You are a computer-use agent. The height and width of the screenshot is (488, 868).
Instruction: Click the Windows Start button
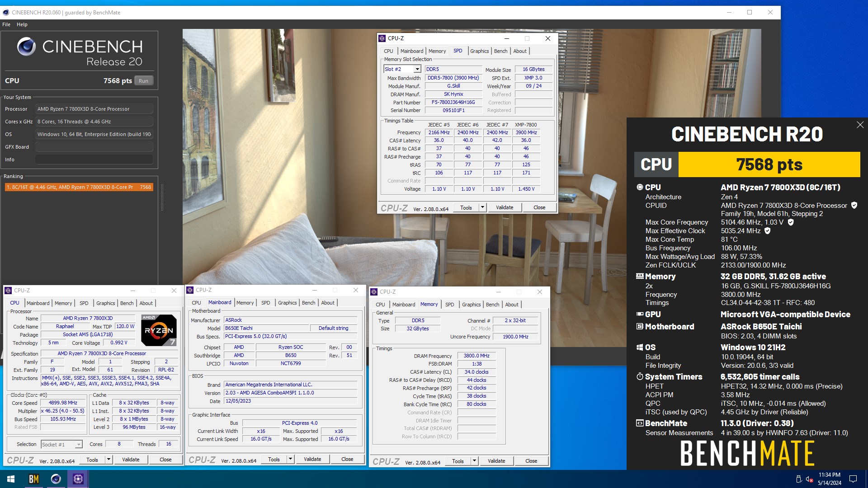tap(11, 479)
